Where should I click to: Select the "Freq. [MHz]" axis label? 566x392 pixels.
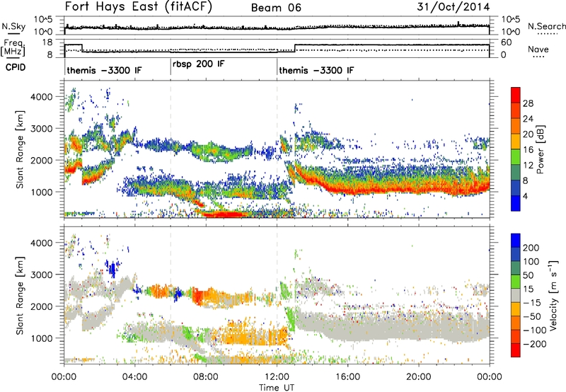13,48
